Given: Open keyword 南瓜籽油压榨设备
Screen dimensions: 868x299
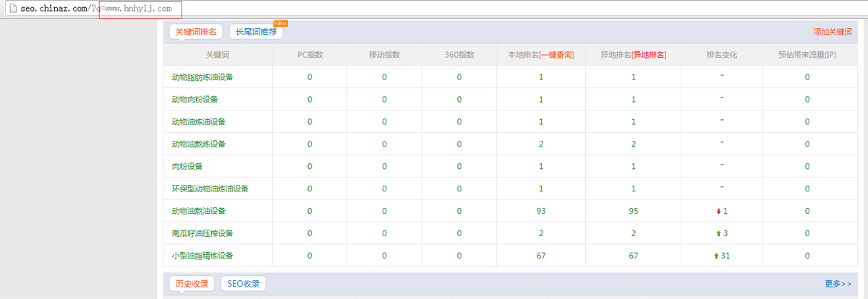Looking at the screenshot, I should point(203,233).
